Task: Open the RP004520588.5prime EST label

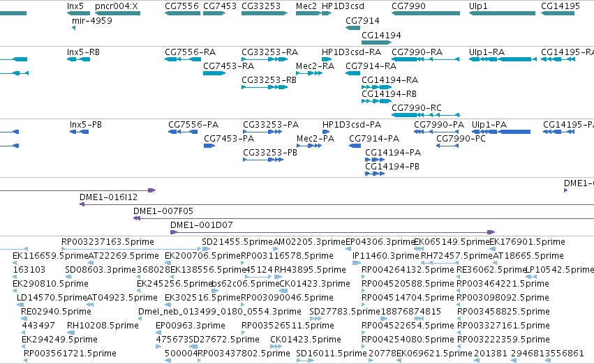Action: click(408, 284)
